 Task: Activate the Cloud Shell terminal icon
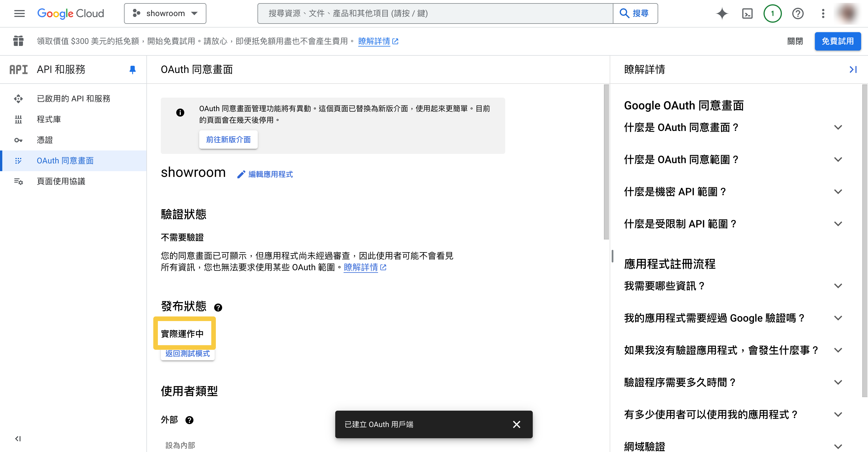pyautogui.click(x=747, y=13)
